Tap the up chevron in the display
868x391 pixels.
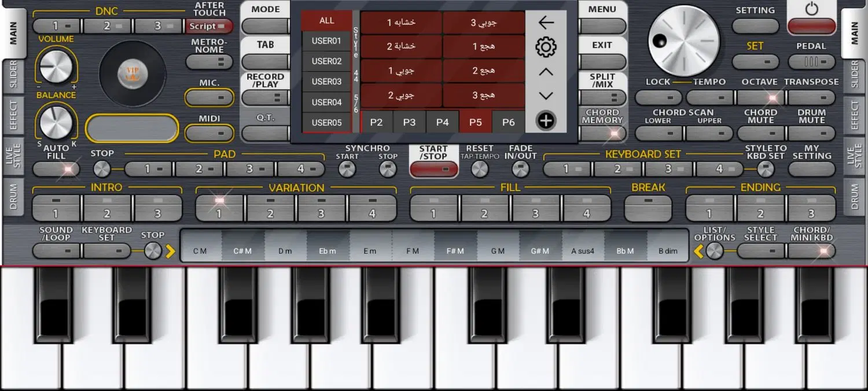coord(546,72)
